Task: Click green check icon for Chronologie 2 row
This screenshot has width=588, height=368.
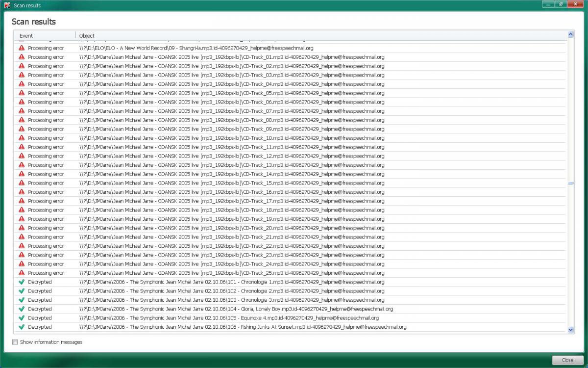Action: click(x=22, y=291)
